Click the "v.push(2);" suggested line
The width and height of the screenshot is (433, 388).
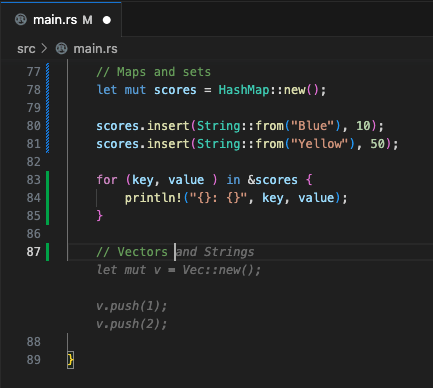(132, 324)
